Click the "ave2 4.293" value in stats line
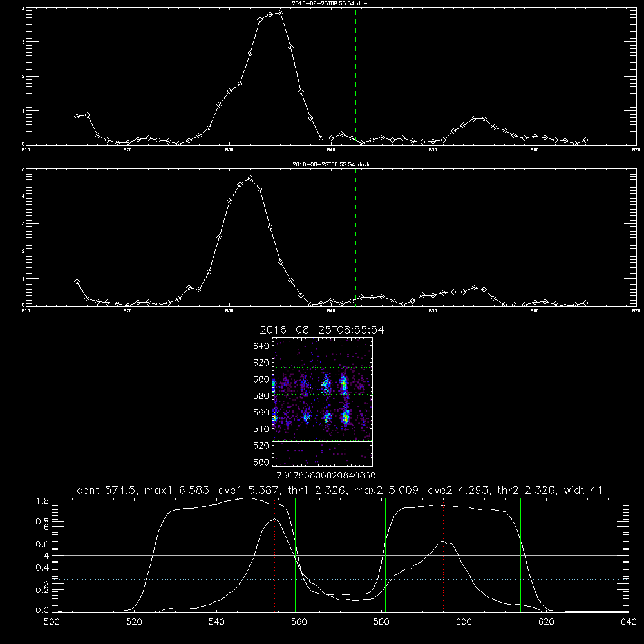This screenshot has height=644, width=644. 457,490
